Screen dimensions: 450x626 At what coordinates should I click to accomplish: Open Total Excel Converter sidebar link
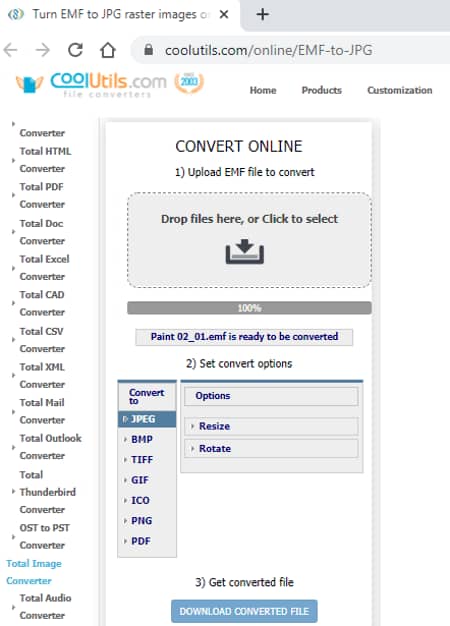pos(44,267)
